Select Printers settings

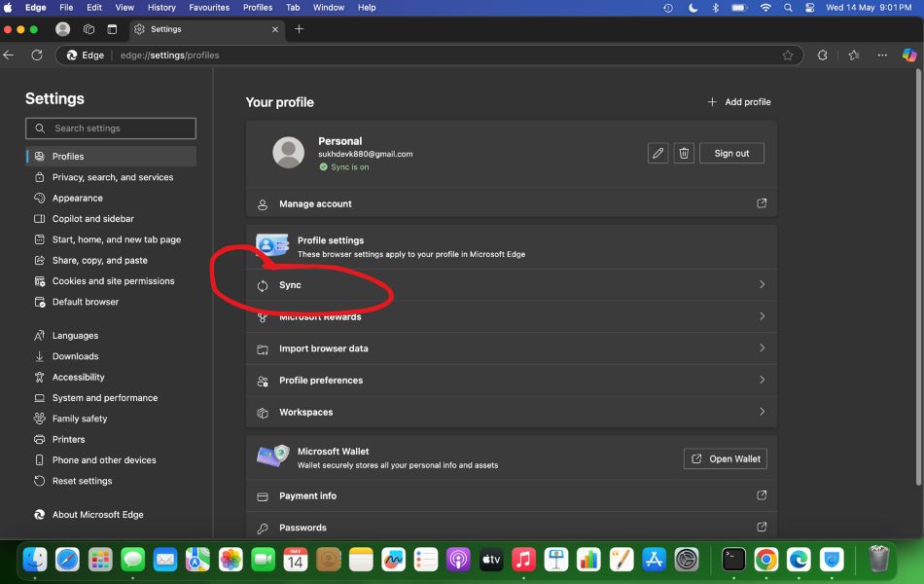[111, 440]
